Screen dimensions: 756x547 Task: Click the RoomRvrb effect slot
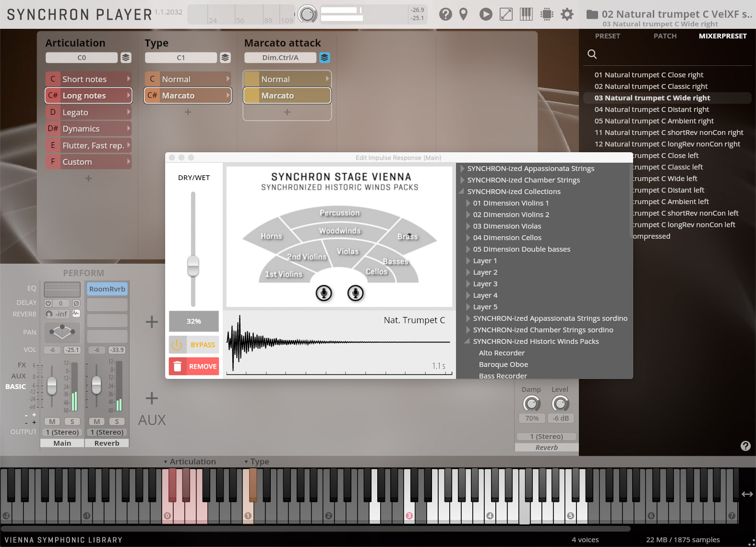tap(107, 289)
